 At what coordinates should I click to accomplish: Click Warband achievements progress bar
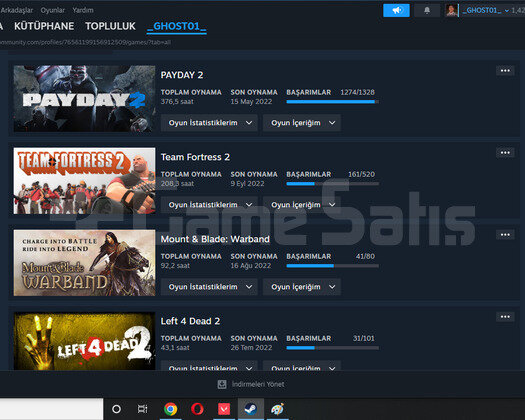332,266
